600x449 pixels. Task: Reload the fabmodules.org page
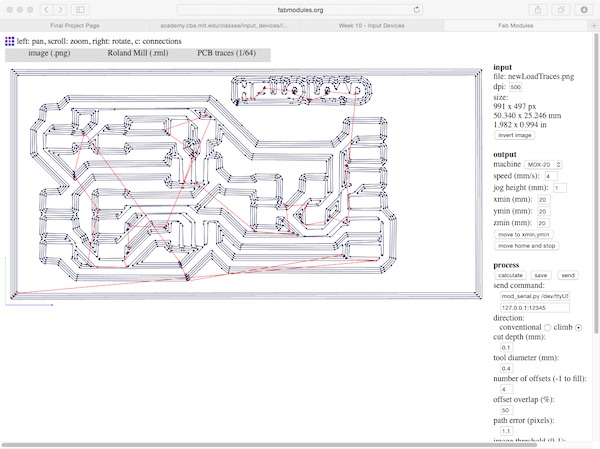point(417,10)
